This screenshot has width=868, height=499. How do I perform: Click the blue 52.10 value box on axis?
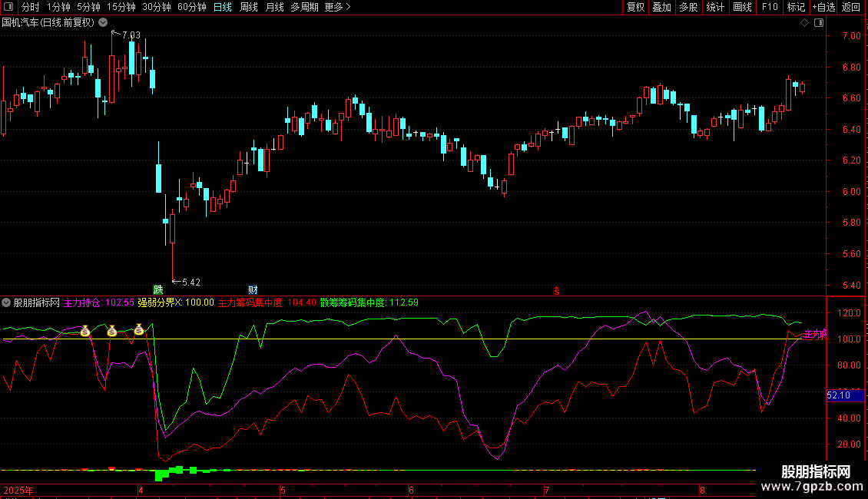point(845,395)
